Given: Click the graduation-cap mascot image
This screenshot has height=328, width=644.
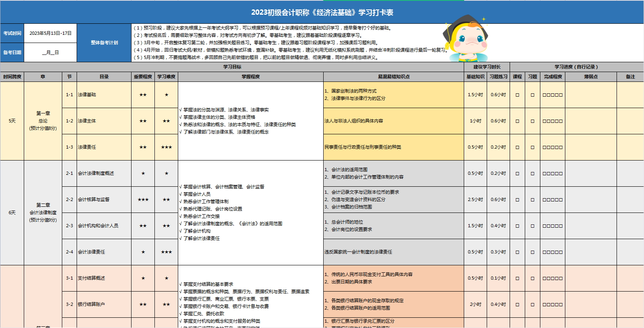Looking at the screenshot, I should click(x=466, y=38).
